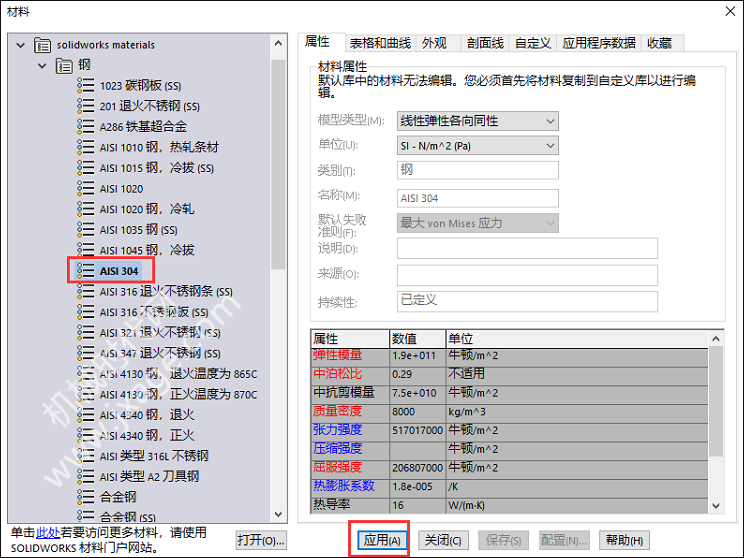Screen dimensions: 744x558
Task: Click the material icon beside AISI 316 退火不锈钢条 (SS)
Action: click(85, 291)
